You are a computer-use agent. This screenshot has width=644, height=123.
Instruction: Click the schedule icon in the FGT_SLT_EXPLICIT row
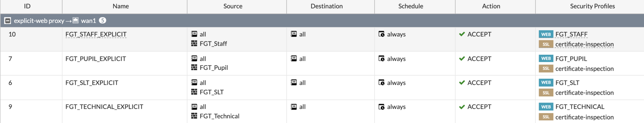click(x=381, y=83)
